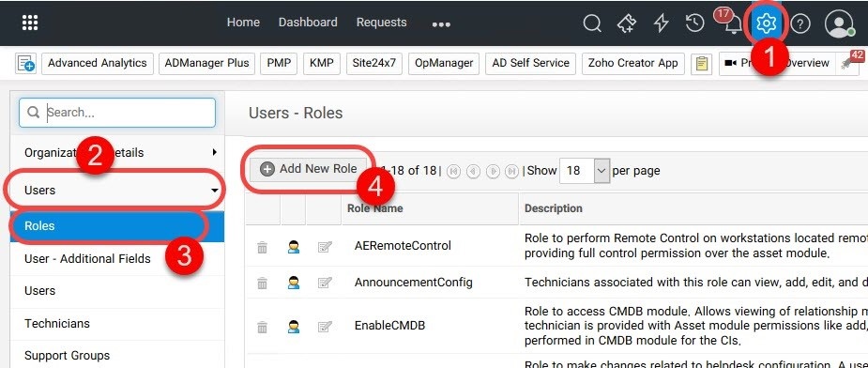
Task: Open help question mark icon
Action: click(800, 23)
